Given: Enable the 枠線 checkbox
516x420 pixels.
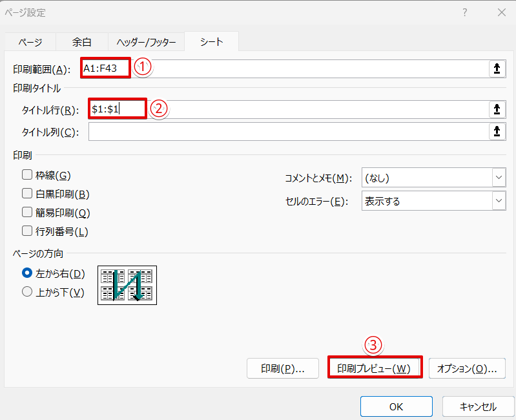Looking at the screenshot, I should coord(27,174).
